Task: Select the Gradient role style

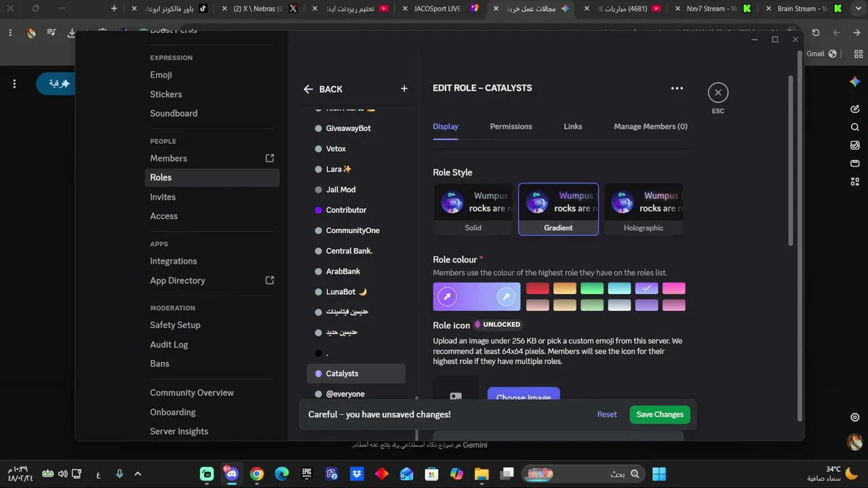Action: (558, 209)
